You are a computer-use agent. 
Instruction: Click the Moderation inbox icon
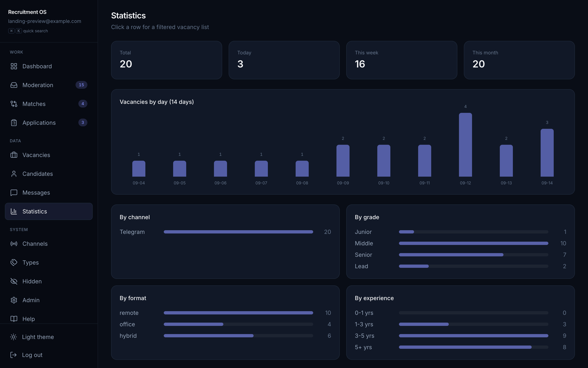[14, 85]
